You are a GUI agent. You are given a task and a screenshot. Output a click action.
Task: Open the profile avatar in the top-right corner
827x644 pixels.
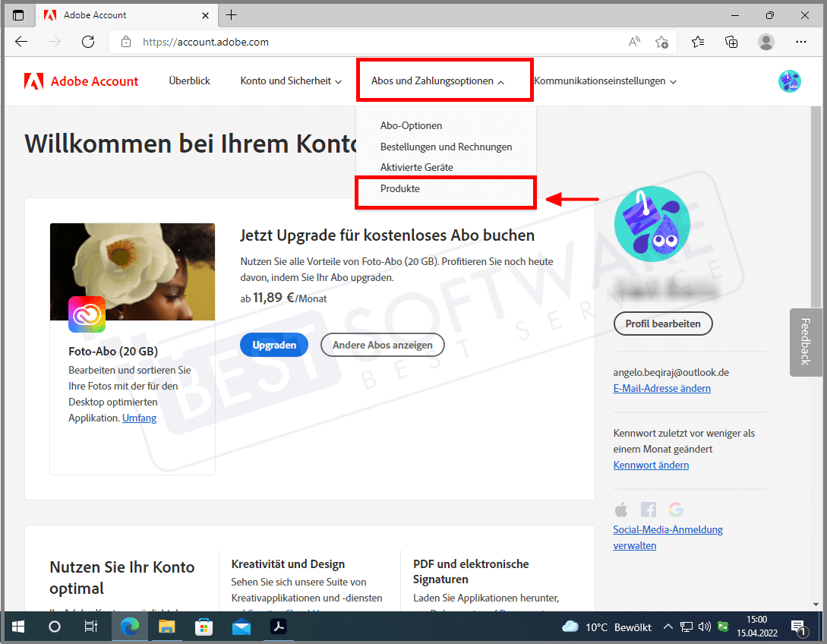790,80
